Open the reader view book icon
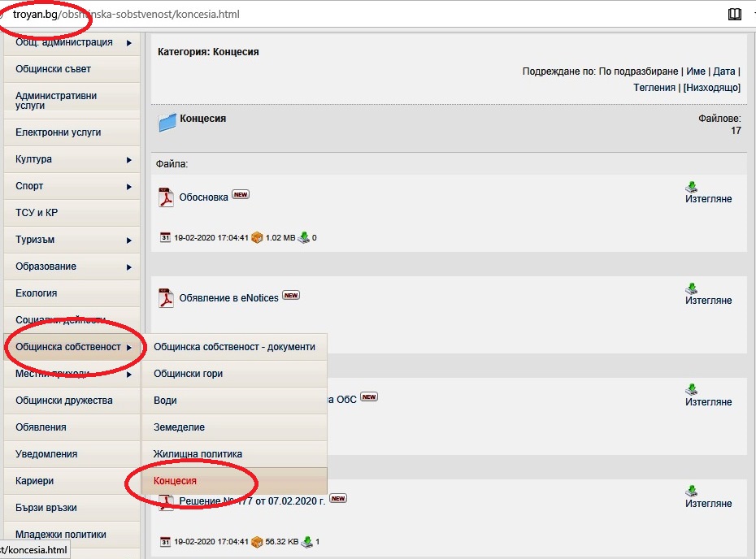756x559 pixels. coord(734,15)
